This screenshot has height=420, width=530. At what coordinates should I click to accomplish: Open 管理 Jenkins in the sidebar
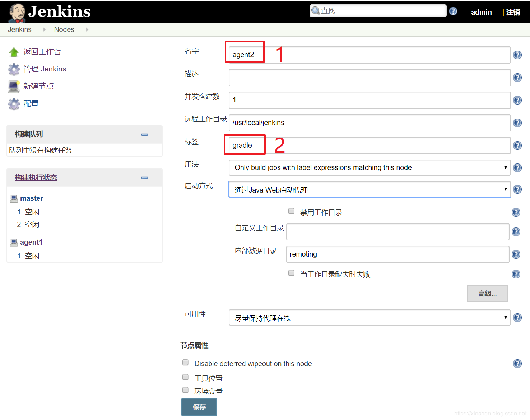click(45, 69)
